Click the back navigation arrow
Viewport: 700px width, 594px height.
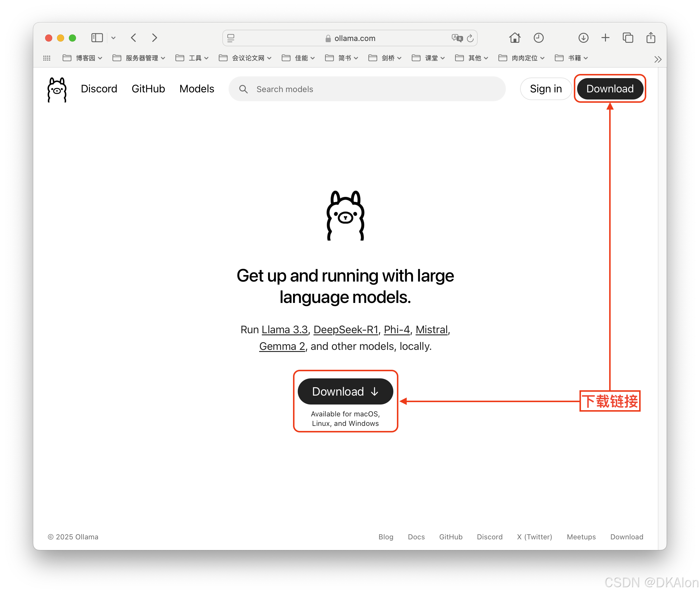click(x=134, y=38)
